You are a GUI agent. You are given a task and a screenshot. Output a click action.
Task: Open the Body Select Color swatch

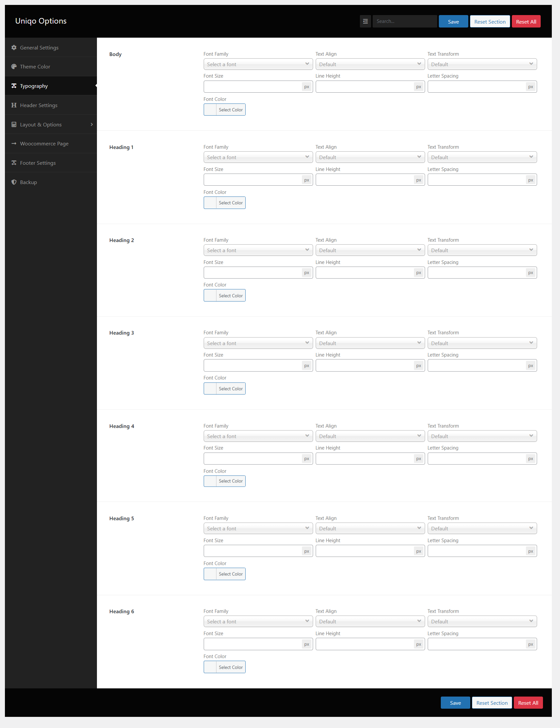tap(210, 110)
